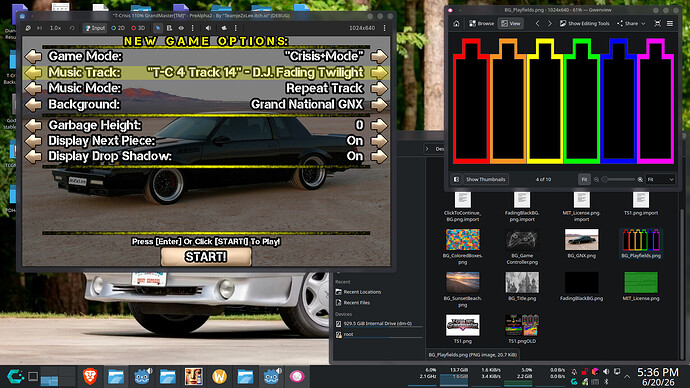Go to next image in Gwenview
The height and width of the screenshot is (388, 690).
pyautogui.click(x=550, y=23)
